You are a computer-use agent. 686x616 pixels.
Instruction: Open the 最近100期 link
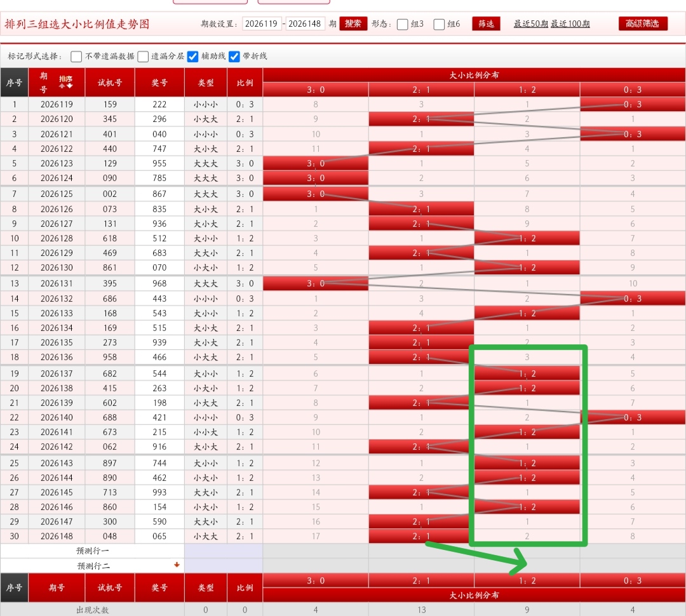570,23
